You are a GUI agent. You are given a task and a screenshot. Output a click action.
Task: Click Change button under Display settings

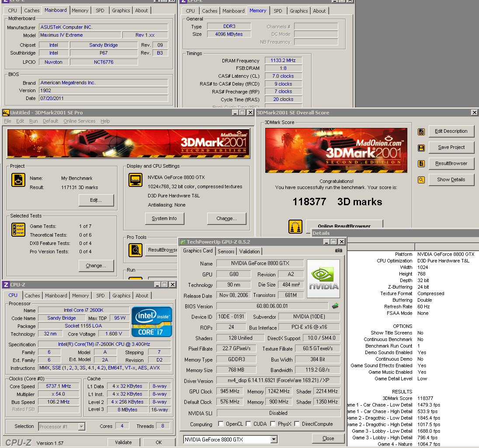(226, 218)
